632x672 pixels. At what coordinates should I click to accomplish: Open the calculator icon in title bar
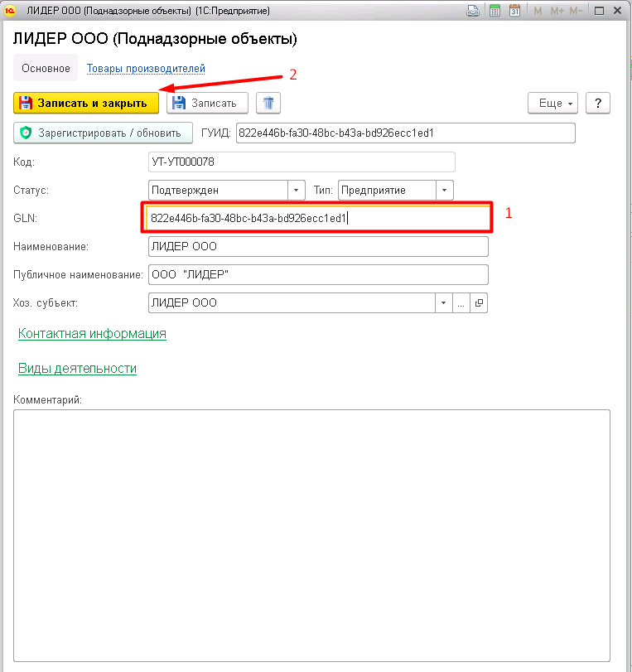click(x=495, y=11)
